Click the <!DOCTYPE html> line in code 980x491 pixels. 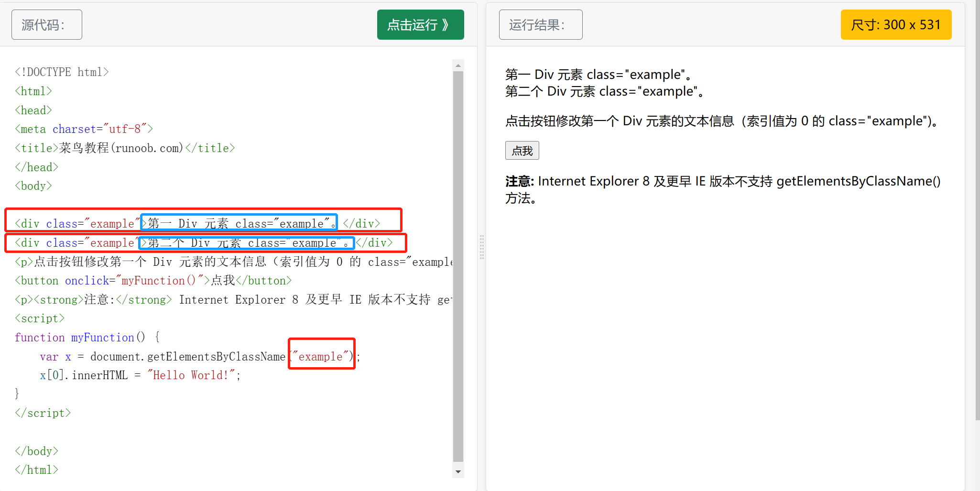62,72
